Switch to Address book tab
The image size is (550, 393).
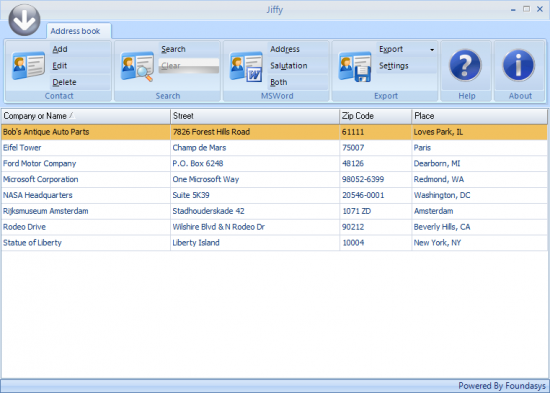coord(79,31)
